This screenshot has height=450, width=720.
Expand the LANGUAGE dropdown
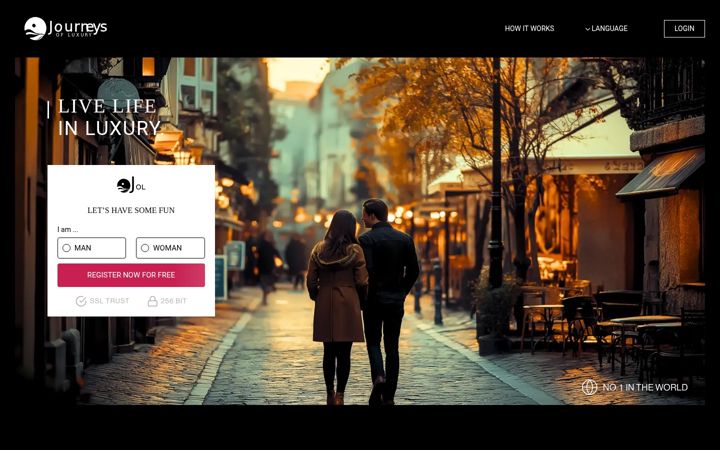pos(606,28)
